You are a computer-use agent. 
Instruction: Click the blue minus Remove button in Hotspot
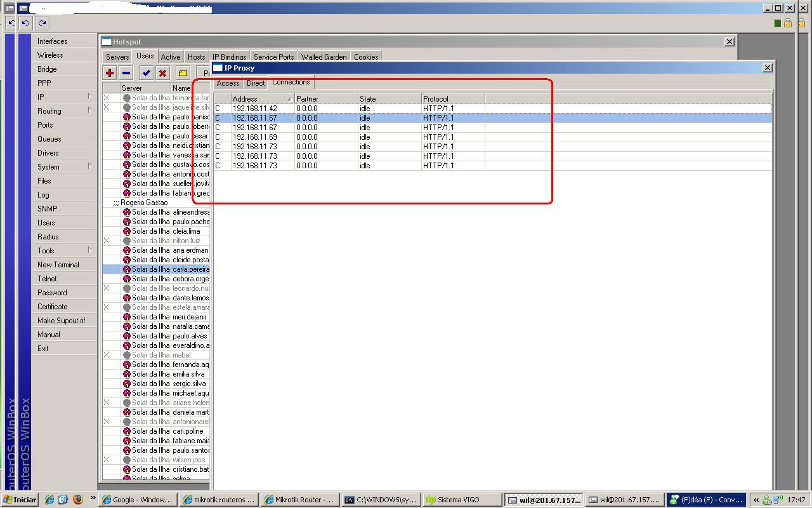pos(126,73)
